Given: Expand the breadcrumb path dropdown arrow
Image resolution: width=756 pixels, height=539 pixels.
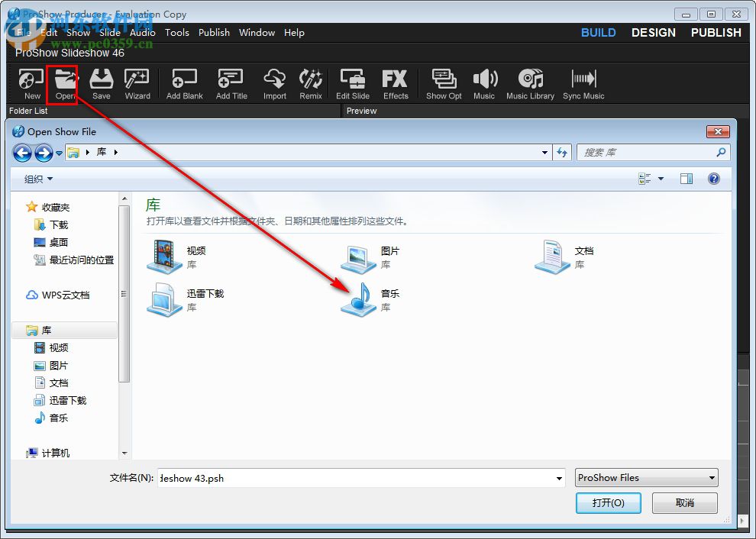Looking at the screenshot, I should [x=545, y=152].
